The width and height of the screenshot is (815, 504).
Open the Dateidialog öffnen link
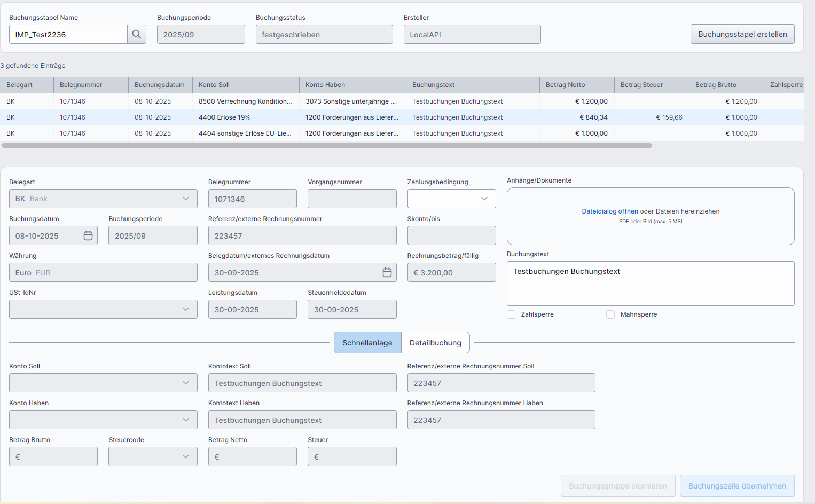609,211
